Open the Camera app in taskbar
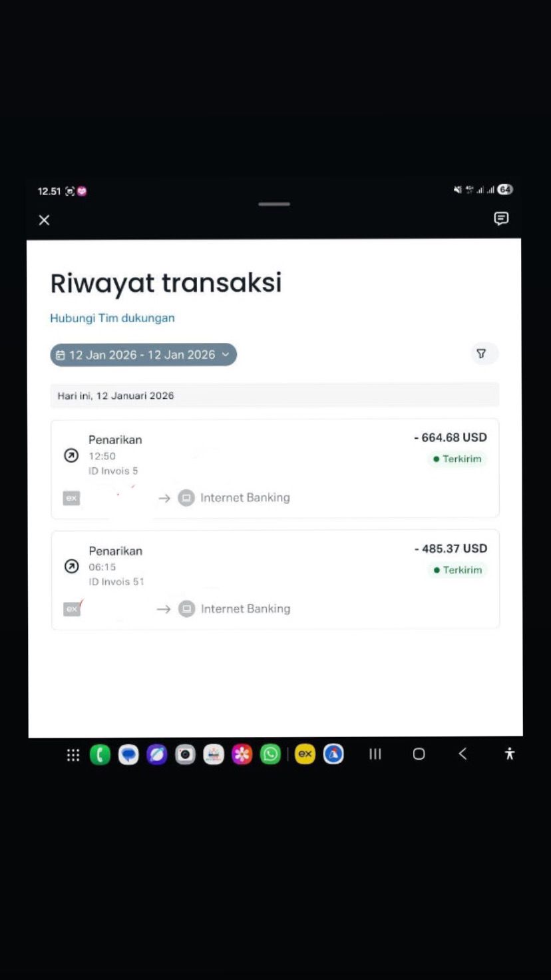Screen dimensions: 551x980 (185, 754)
